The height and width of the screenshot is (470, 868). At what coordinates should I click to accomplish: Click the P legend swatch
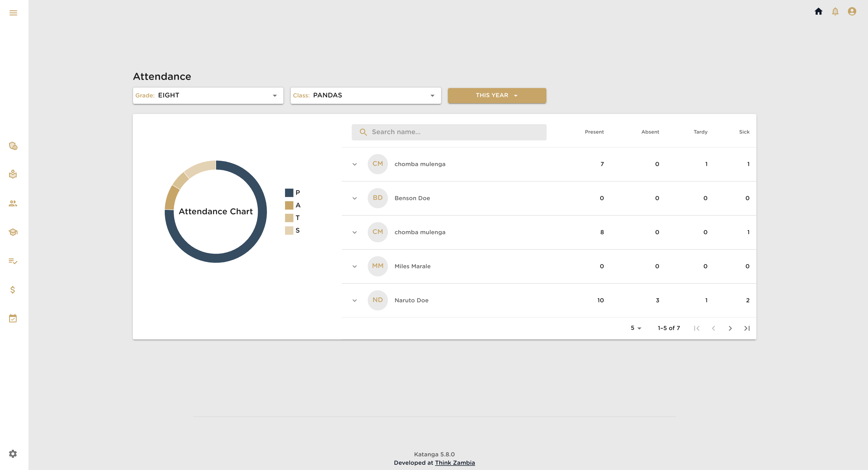point(289,193)
